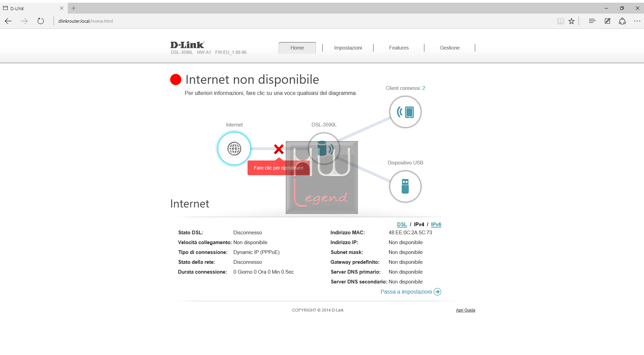Click the web note pencil icon
The height and width of the screenshot is (355, 644).
coord(607,21)
